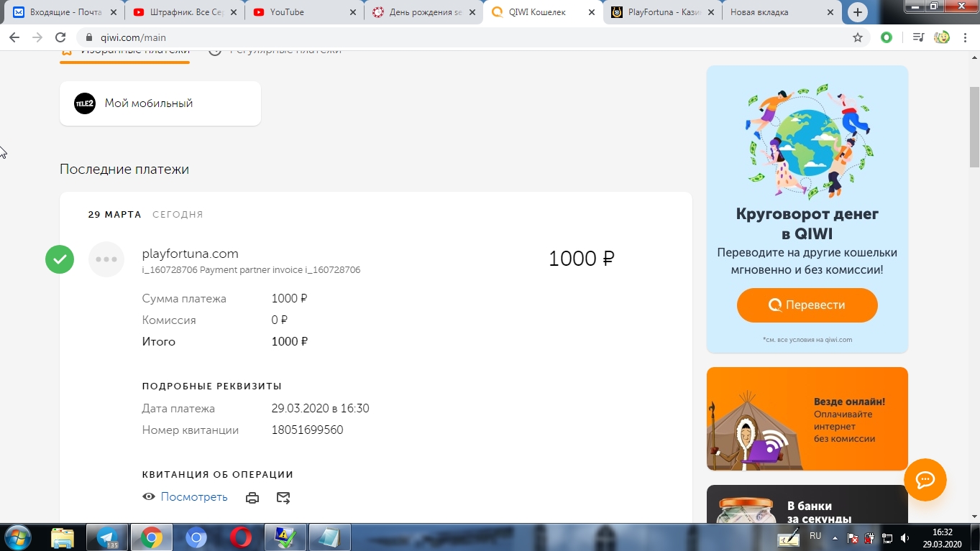This screenshot has height=551, width=980.
Task: Click the Посмотреть receipt link
Action: click(x=194, y=497)
